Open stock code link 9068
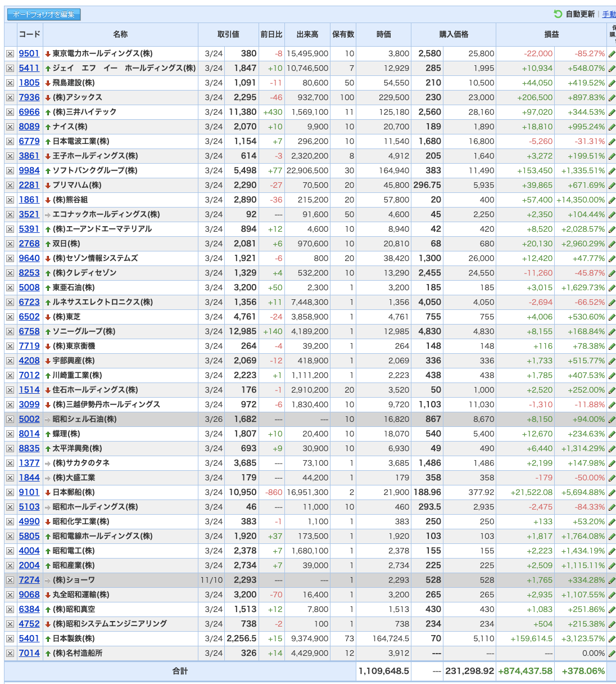The height and width of the screenshot is (684, 616). [29, 595]
